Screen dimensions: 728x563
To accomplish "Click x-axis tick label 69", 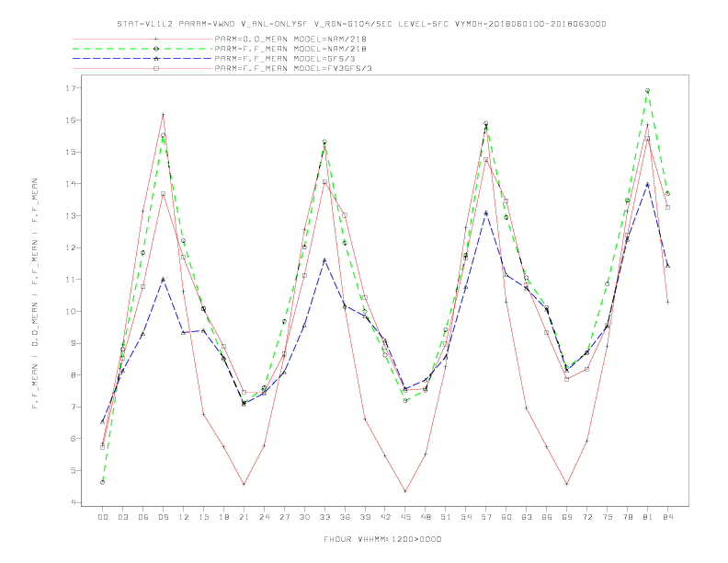I will click(567, 517).
